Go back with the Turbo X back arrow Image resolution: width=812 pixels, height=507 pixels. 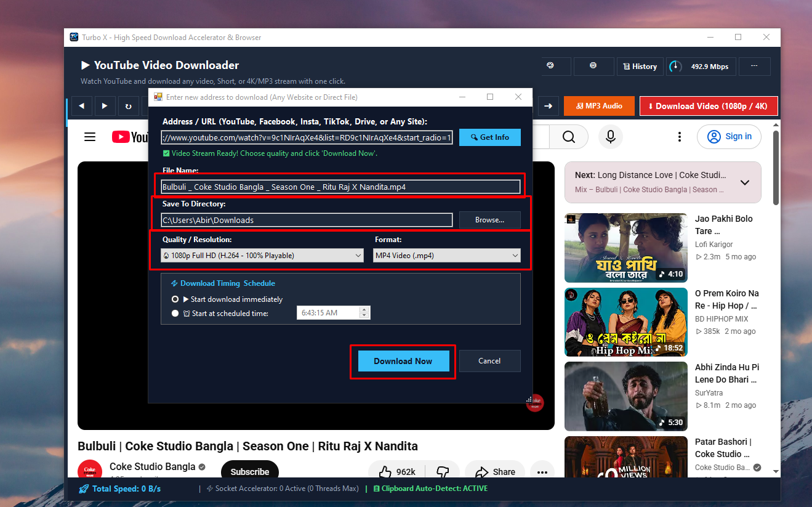coord(81,106)
